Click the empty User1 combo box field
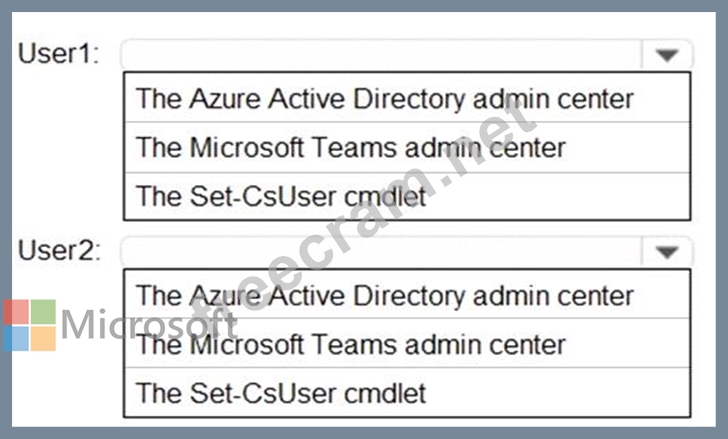 [x=380, y=55]
